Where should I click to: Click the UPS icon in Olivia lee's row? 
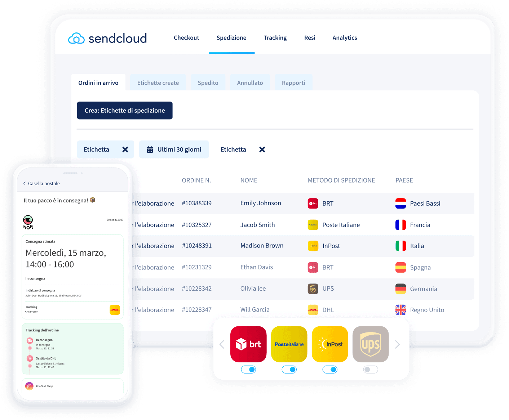pyautogui.click(x=313, y=289)
